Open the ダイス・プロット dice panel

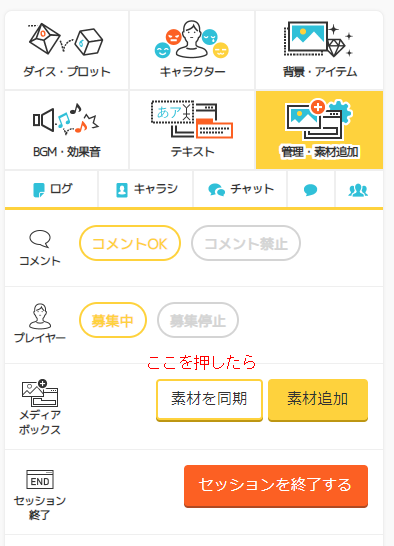67,50
